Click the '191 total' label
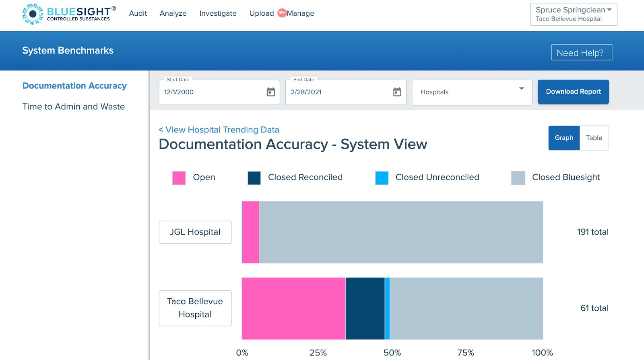The width and height of the screenshot is (644, 363). pyautogui.click(x=593, y=232)
